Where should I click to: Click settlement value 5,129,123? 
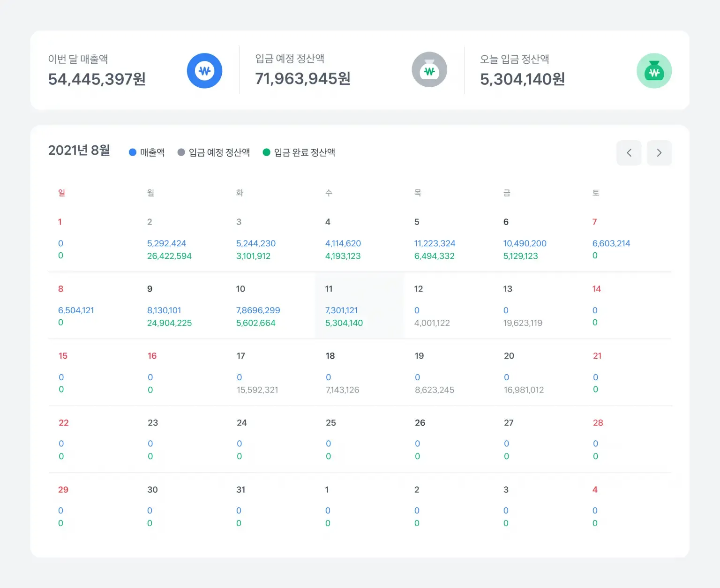pyautogui.click(x=520, y=256)
